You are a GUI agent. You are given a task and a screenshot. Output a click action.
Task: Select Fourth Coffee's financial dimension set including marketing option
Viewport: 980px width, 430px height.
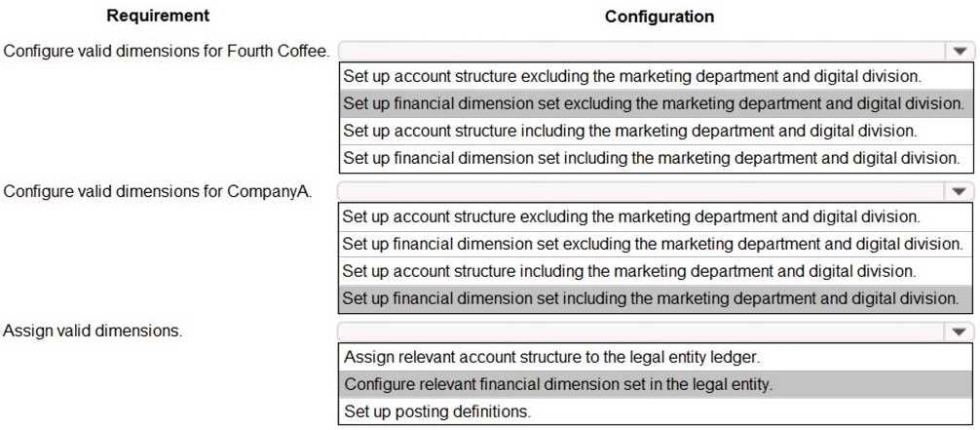657,158
